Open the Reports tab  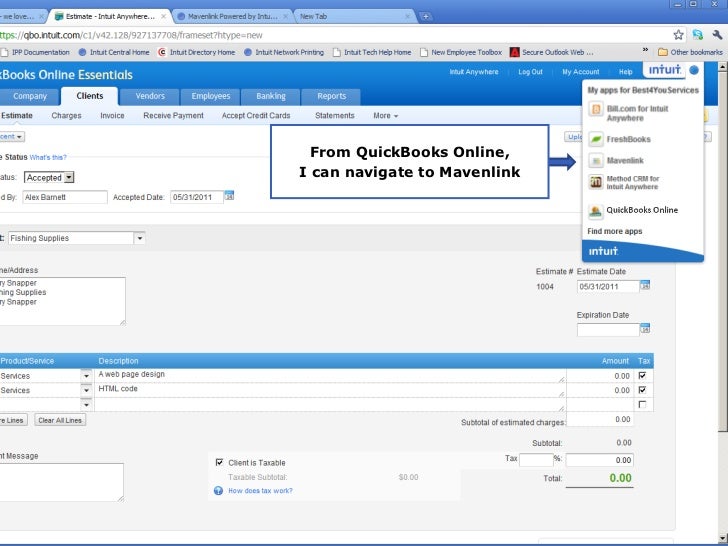(332, 96)
